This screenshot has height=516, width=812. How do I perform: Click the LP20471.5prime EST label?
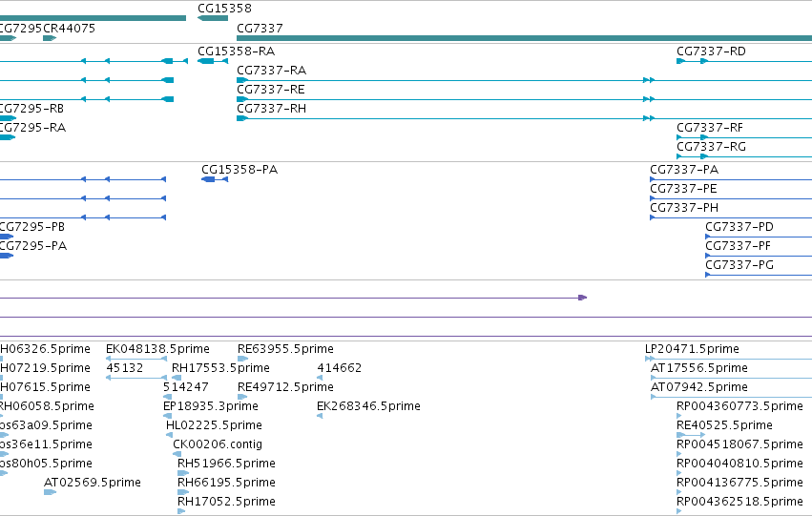click(692, 349)
